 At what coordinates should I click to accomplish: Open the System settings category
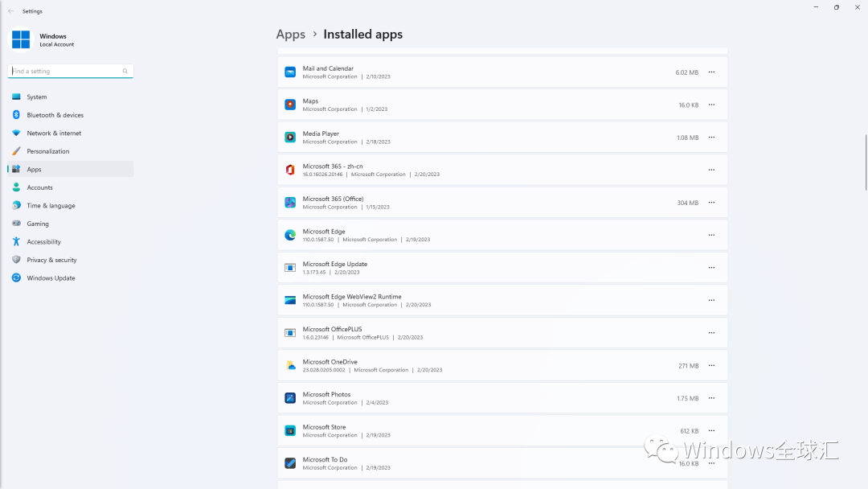tap(70, 97)
